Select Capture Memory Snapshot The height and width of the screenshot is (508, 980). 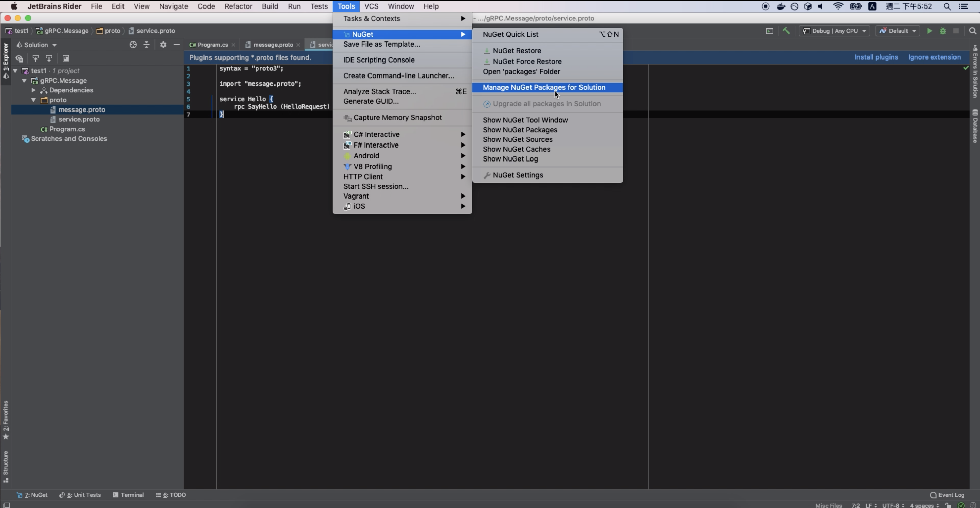tap(402, 118)
